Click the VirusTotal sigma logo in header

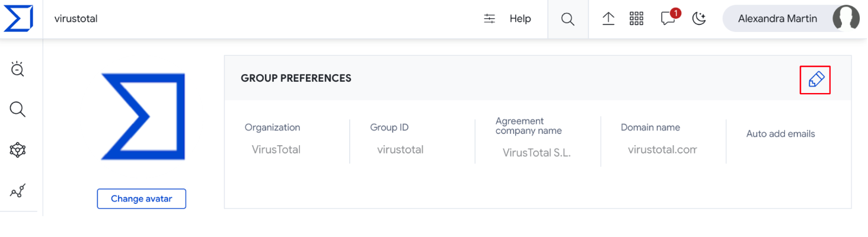point(18,19)
